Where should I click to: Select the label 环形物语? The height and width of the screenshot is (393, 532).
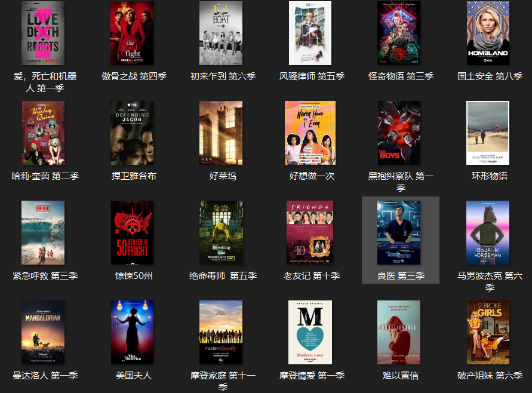click(490, 176)
